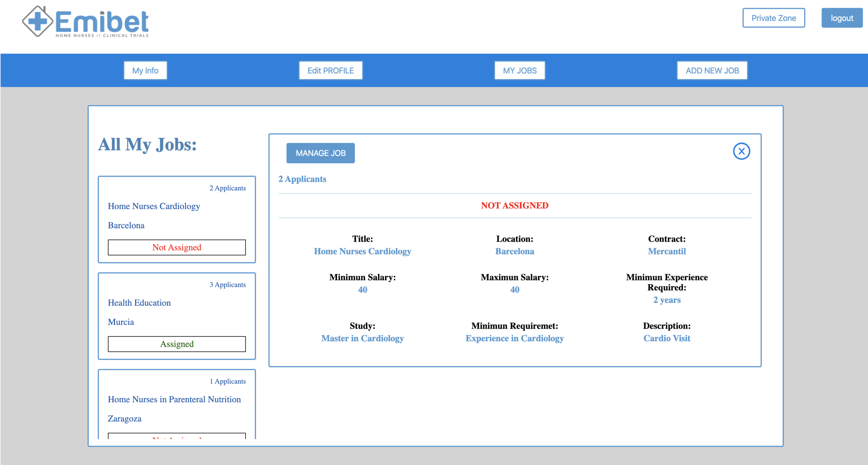Click the NOT ASSIGNED status banner

coord(514,205)
